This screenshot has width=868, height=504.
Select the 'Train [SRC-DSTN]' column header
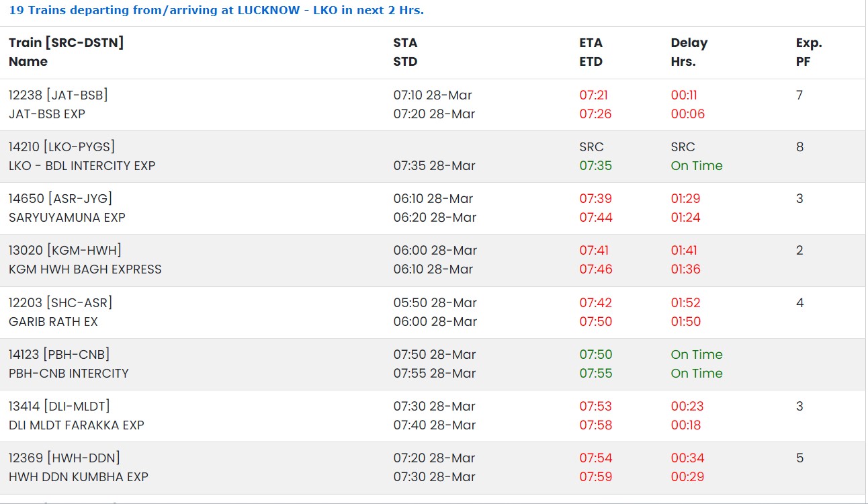[x=67, y=42]
